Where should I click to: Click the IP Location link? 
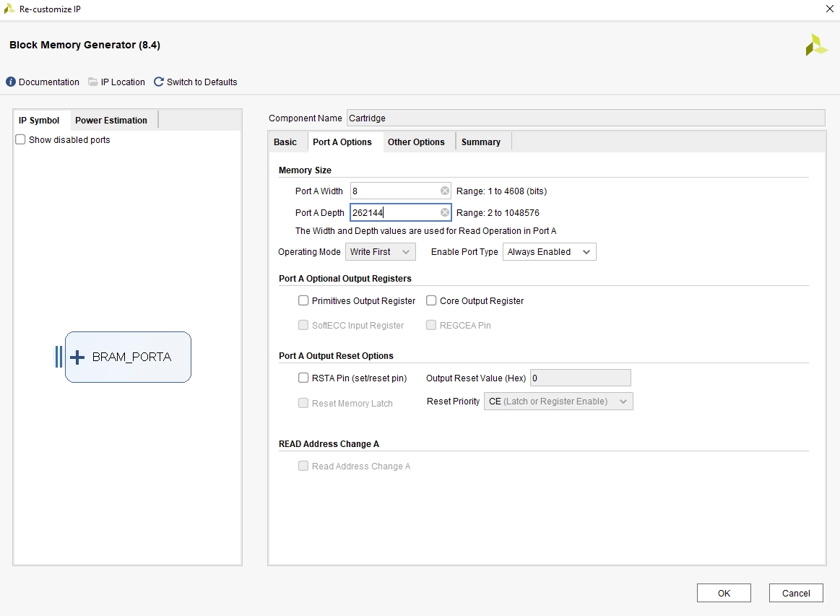[123, 82]
